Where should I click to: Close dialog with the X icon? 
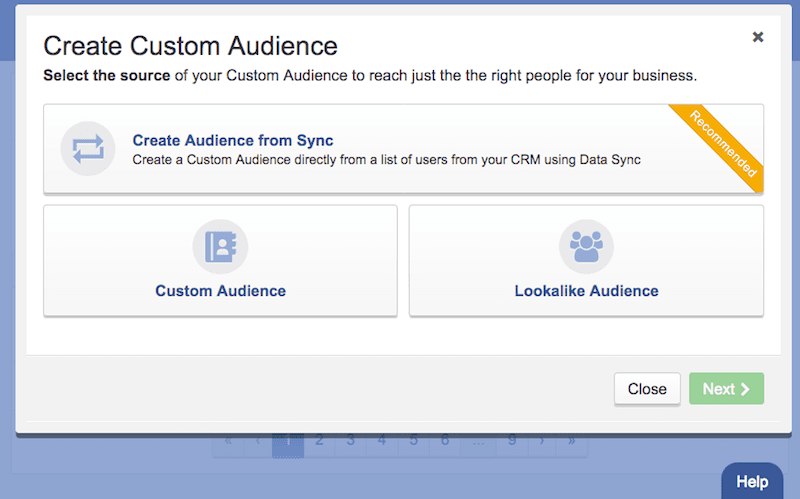pyautogui.click(x=758, y=37)
